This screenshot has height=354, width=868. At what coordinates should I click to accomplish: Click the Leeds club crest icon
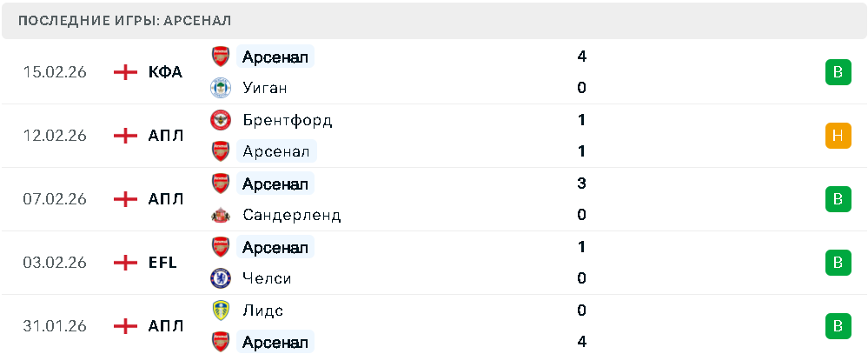[x=221, y=311]
